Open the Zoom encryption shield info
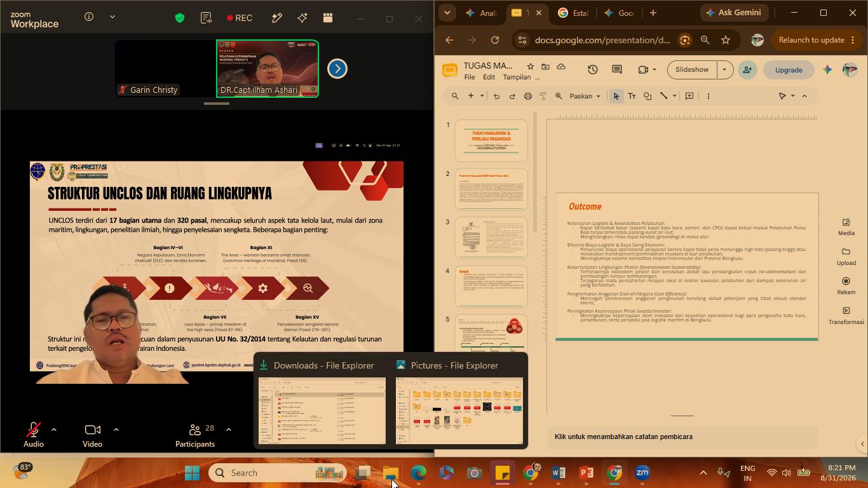Image resolution: width=868 pixels, height=488 pixels. (180, 18)
